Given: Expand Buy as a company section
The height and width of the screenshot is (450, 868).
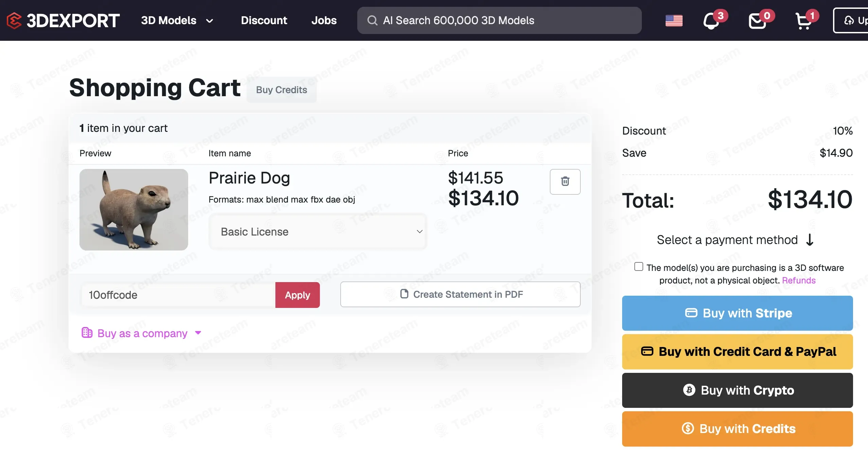Looking at the screenshot, I should tap(141, 333).
